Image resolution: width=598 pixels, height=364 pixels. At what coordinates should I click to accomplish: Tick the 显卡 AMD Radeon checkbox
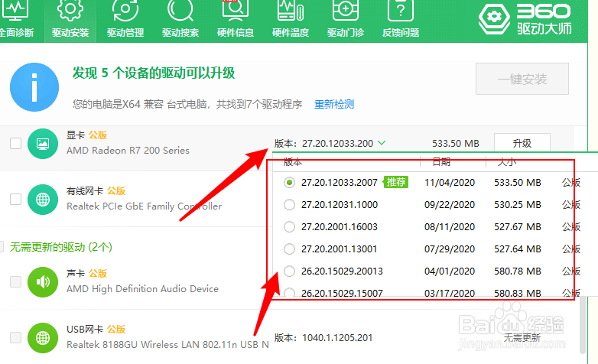15,144
